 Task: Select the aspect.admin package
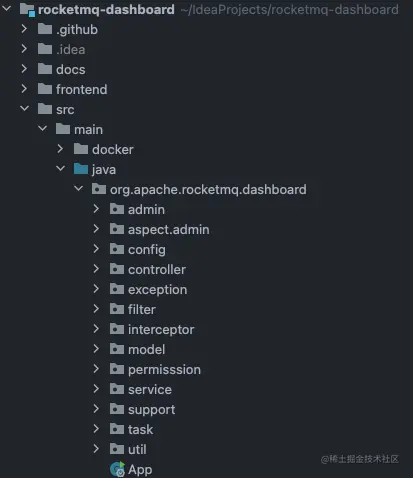(169, 230)
